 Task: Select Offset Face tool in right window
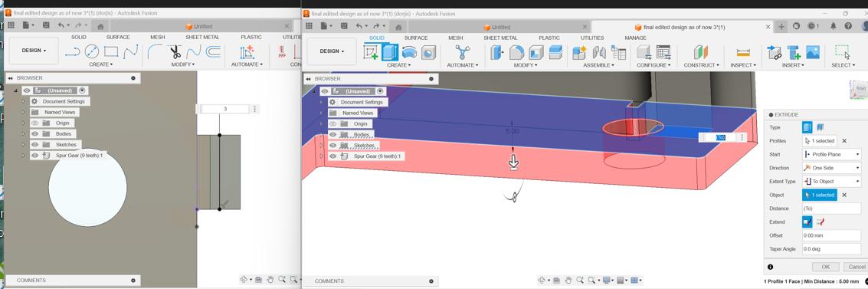[555, 52]
